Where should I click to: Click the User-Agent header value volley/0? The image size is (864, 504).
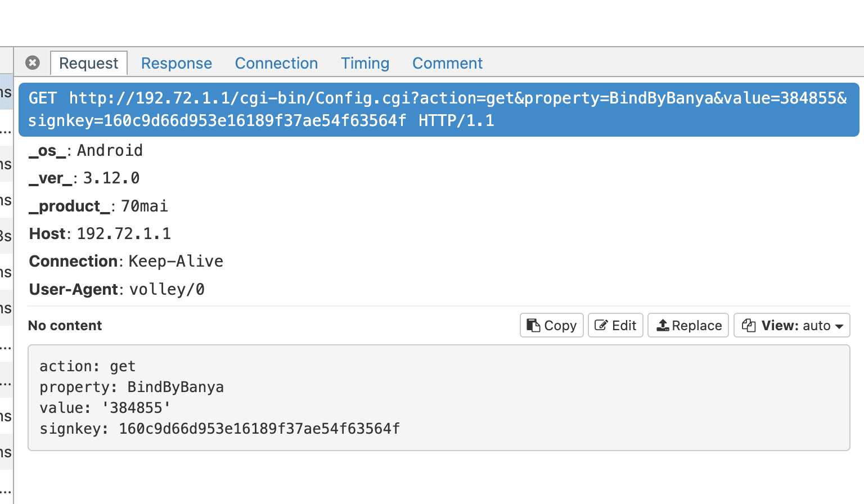[166, 289]
